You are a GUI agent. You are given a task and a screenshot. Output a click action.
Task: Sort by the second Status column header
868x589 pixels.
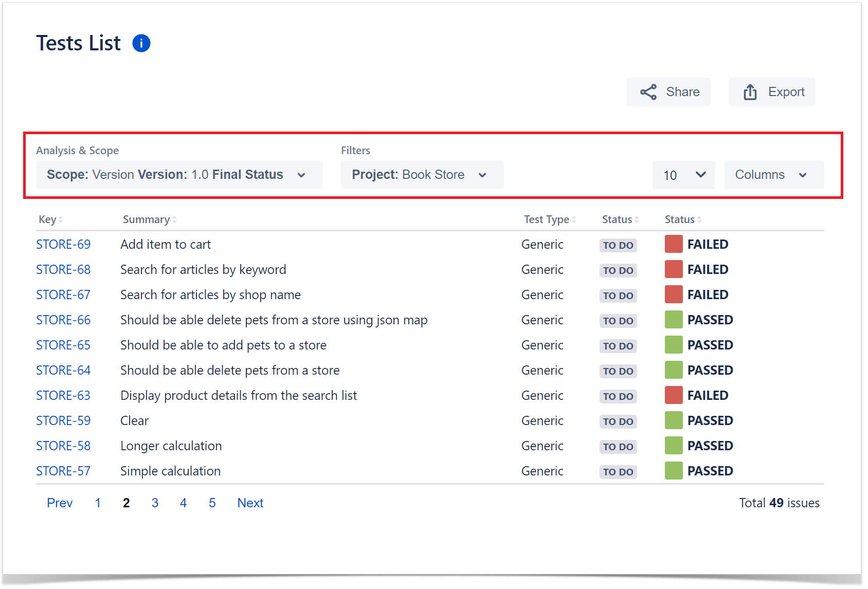683,219
